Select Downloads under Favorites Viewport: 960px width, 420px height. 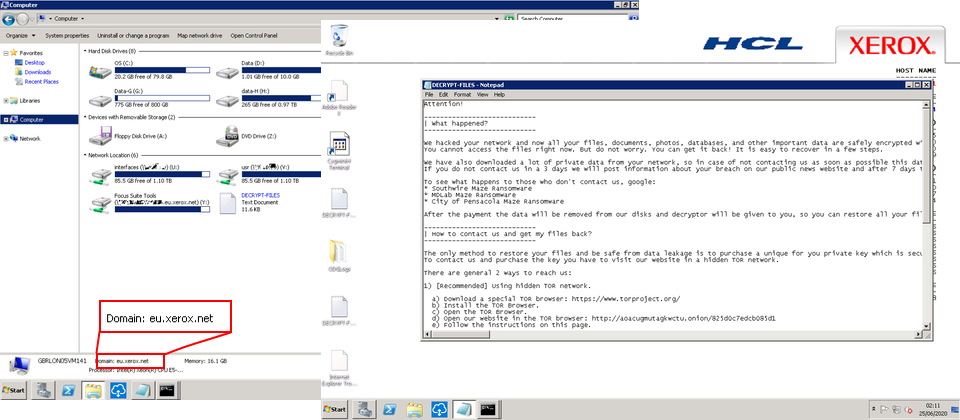pyautogui.click(x=38, y=72)
